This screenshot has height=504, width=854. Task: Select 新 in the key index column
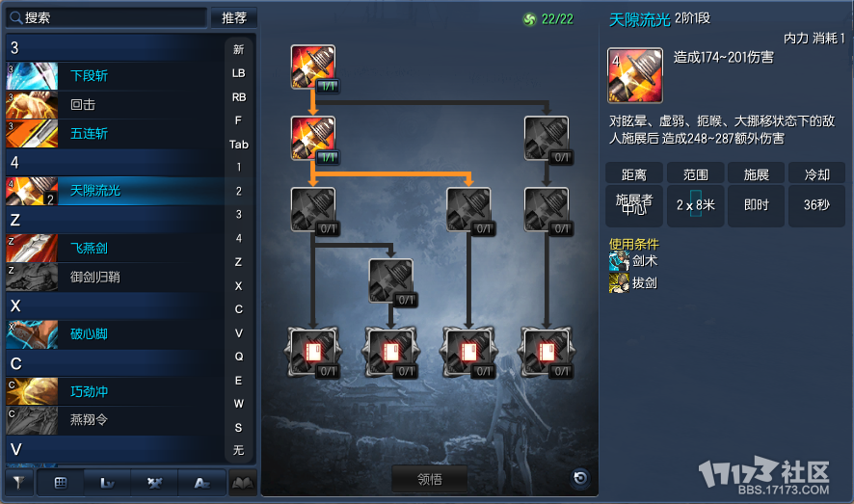point(238,49)
